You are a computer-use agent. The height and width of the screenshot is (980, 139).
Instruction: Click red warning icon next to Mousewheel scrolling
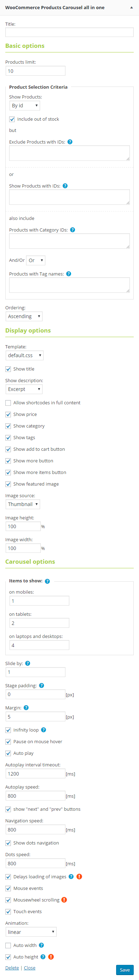64,900
